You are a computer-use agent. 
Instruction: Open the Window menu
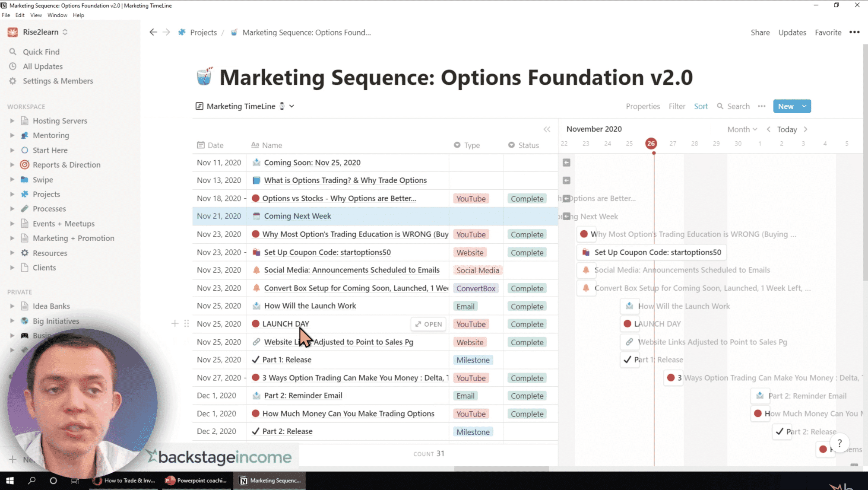[x=57, y=15]
